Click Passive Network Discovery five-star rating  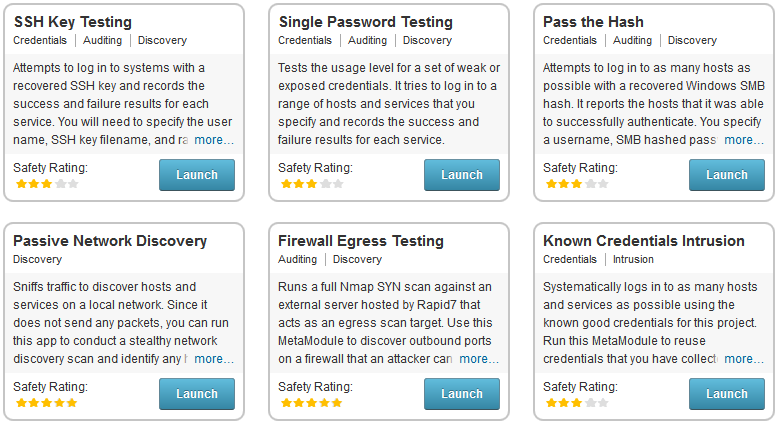pos(46,403)
